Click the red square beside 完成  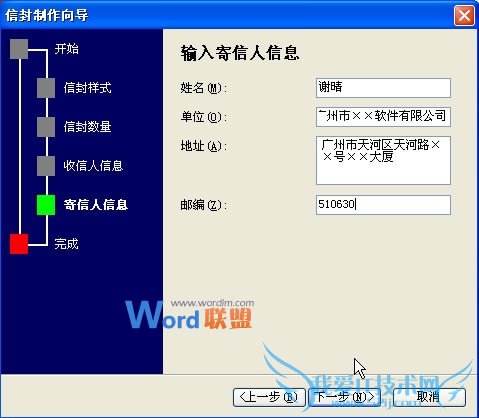(19, 244)
